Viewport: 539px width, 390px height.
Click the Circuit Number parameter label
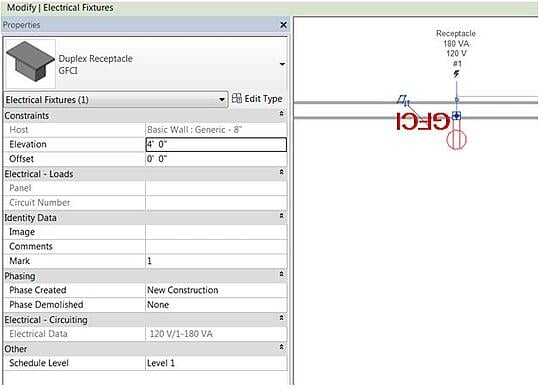tap(40, 203)
